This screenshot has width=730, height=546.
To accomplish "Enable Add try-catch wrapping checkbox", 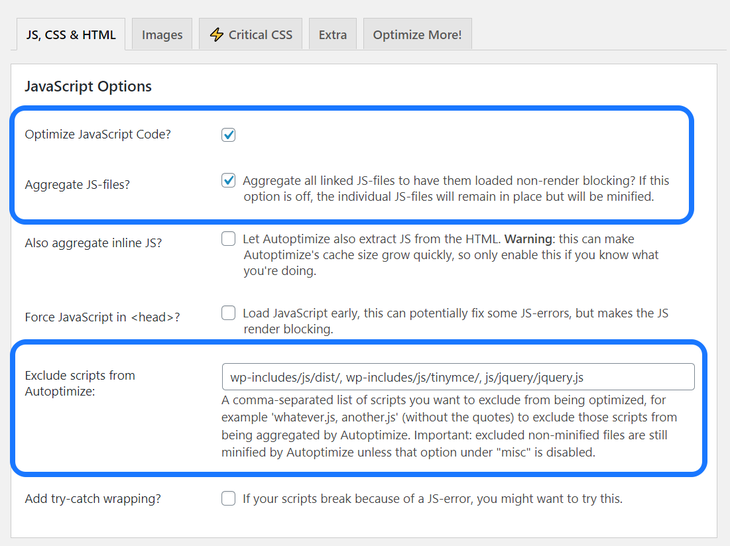I will coord(228,499).
